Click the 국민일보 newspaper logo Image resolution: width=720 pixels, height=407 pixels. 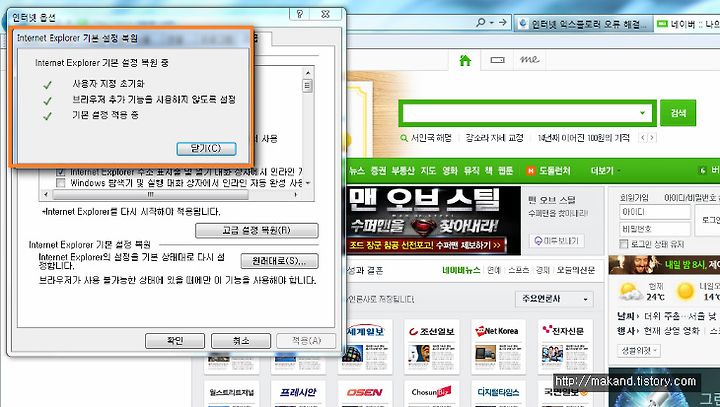click(x=565, y=392)
